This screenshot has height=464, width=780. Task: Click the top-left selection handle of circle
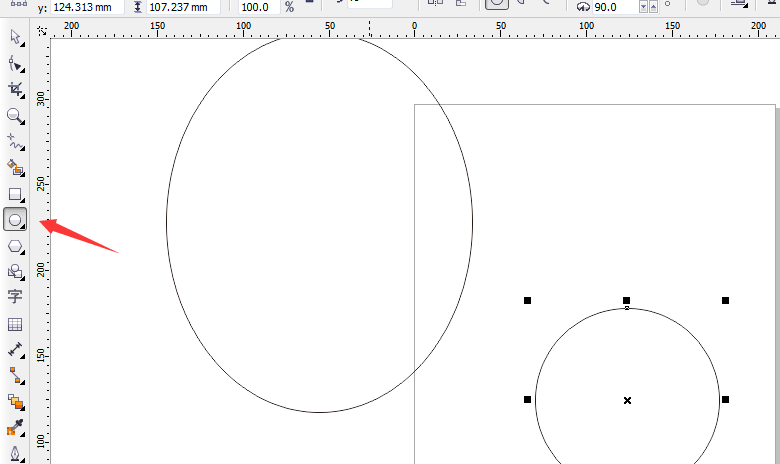[527, 300]
